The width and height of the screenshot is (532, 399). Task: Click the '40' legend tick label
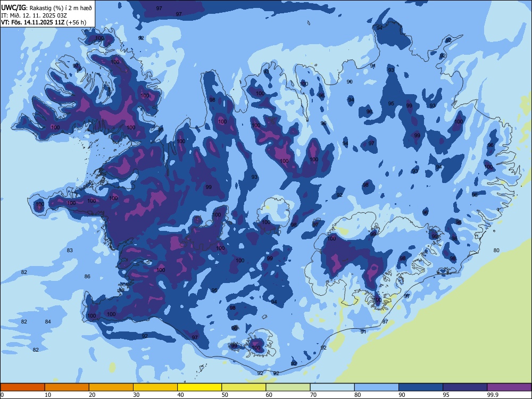click(x=180, y=395)
